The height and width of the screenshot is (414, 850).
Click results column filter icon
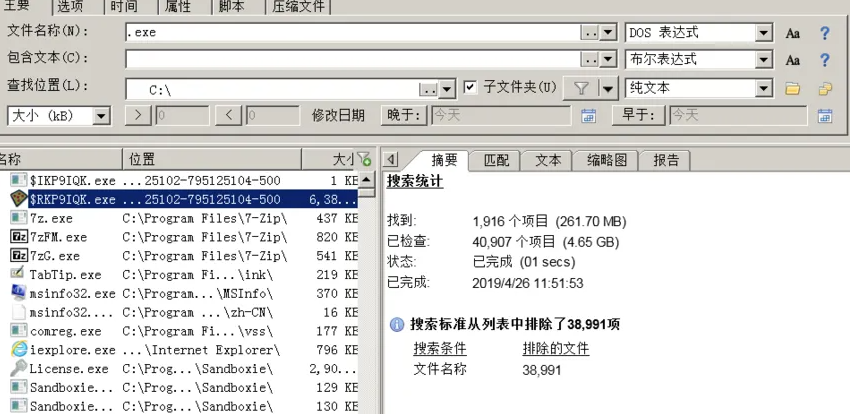[x=364, y=159]
